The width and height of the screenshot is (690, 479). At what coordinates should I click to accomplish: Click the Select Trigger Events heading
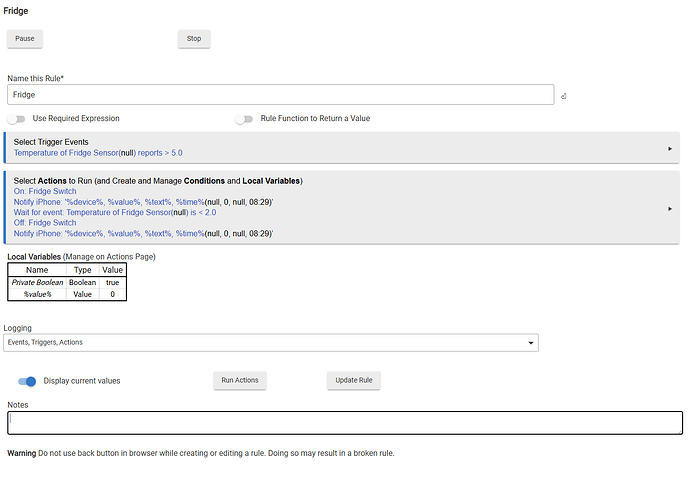[51, 142]
